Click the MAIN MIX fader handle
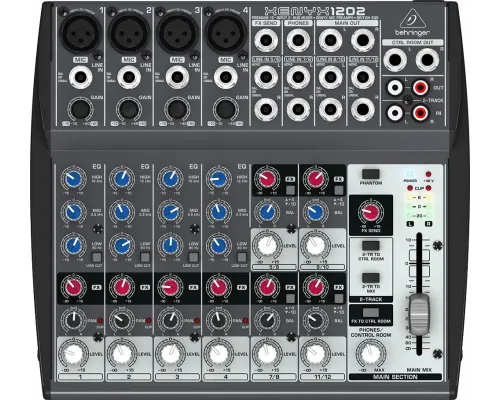This screenshot has width=500, height=400. 419,314
